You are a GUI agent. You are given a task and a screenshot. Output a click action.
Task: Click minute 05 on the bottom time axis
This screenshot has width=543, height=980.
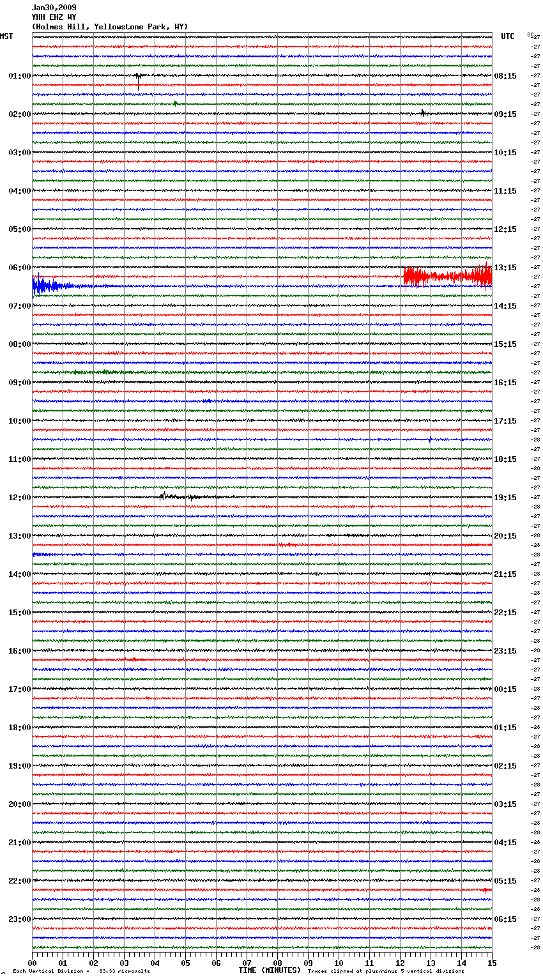click(185, 963)
